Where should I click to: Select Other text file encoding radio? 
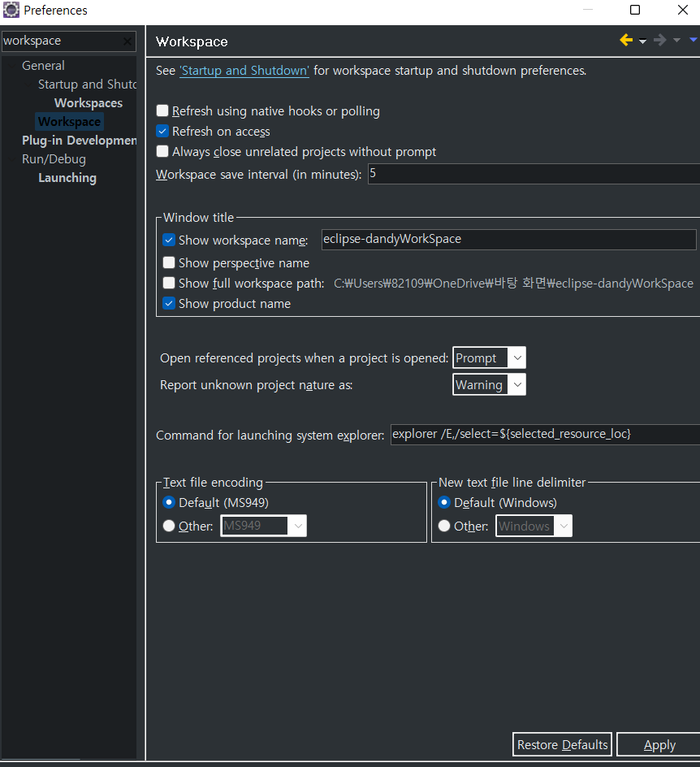coord(169,526)
